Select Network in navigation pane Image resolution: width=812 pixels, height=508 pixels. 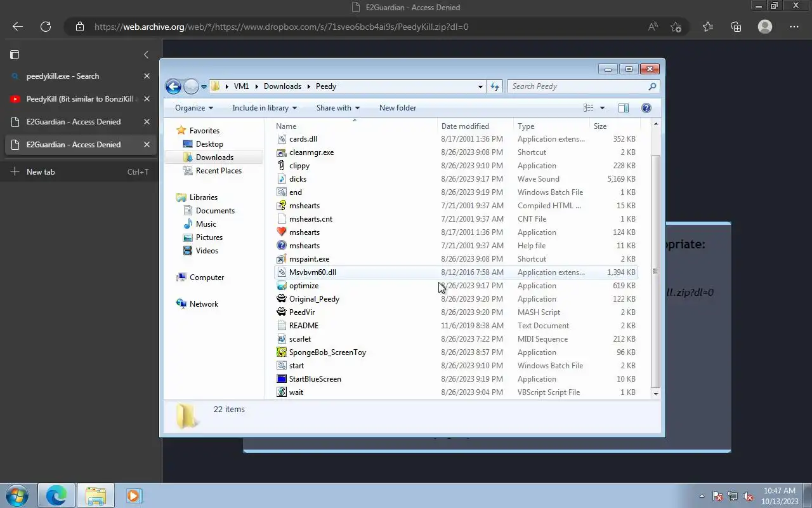click(204, 304)
